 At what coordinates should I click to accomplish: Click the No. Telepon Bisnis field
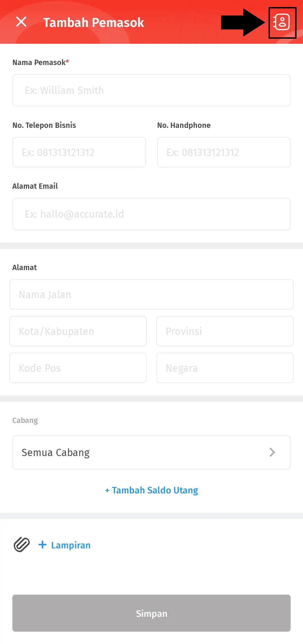coord(79,152)
